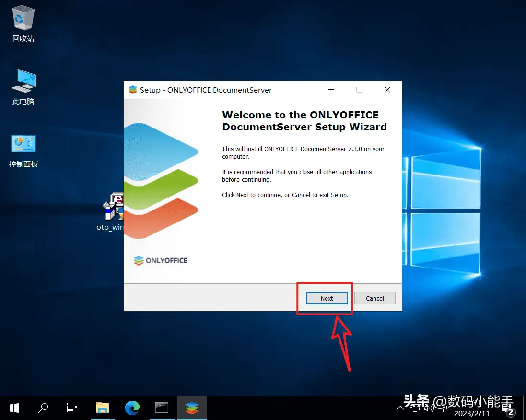
Task: Expand the hidden system tray icons chevron
Action: click(x=400, y=408)
